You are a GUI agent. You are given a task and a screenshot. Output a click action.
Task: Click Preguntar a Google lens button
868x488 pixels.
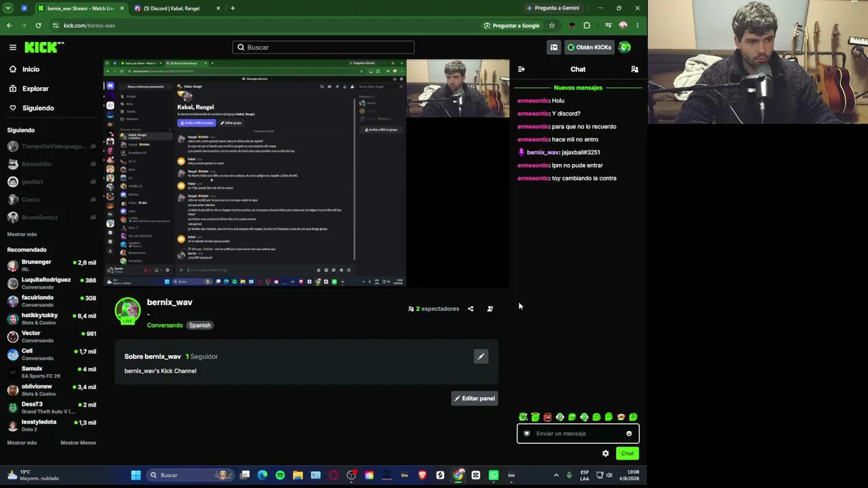pos(512,26)
